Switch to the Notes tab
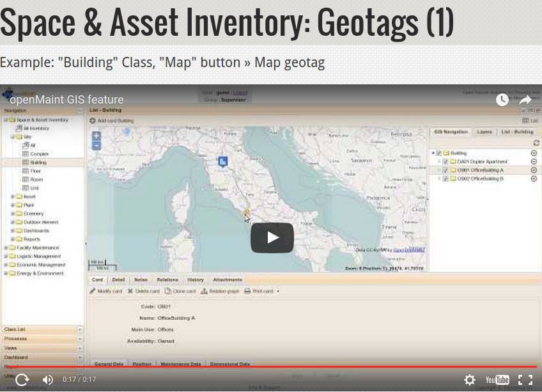542x392 pixels. pos(141,279)
